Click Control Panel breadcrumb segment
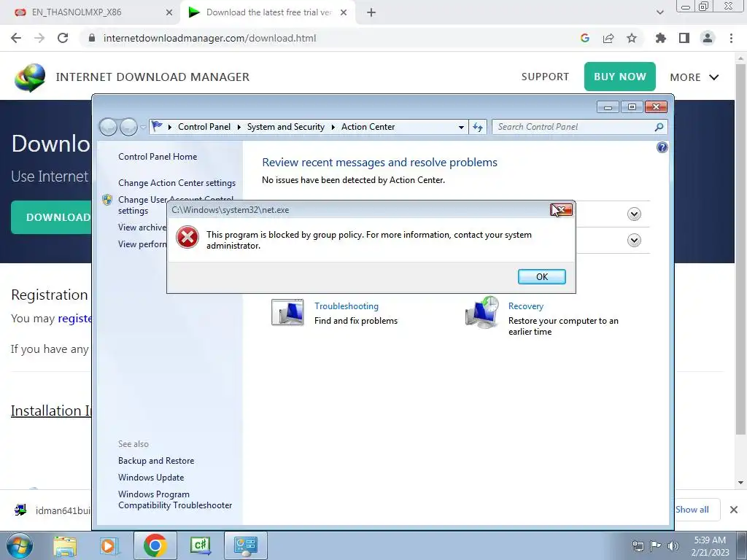The width and height of the screenshot is (747, 560). (204, 127)
